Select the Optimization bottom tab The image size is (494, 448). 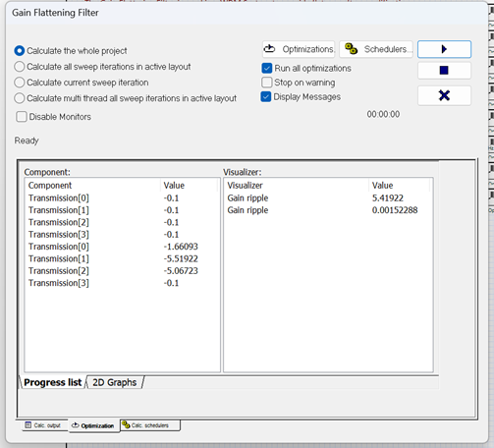[93, 425]
